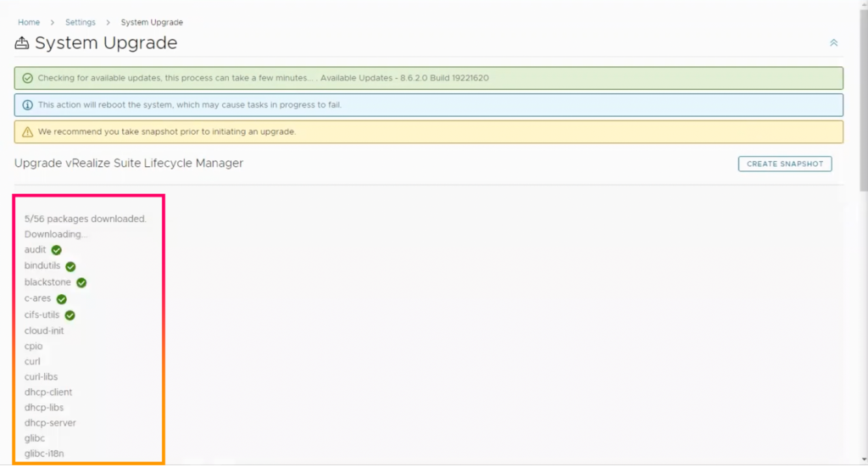Click the blackstone package name
This screenshot has height=467, width=868.
point(47,282)
